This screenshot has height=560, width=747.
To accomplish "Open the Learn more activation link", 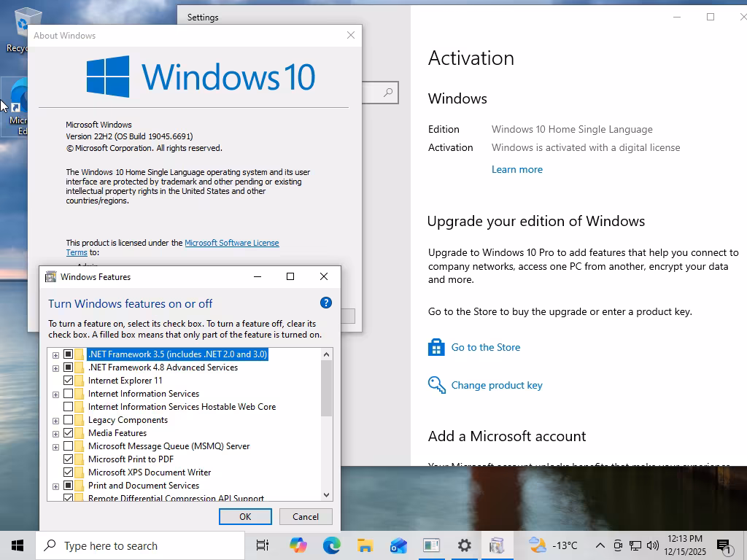I will (516, 169).
